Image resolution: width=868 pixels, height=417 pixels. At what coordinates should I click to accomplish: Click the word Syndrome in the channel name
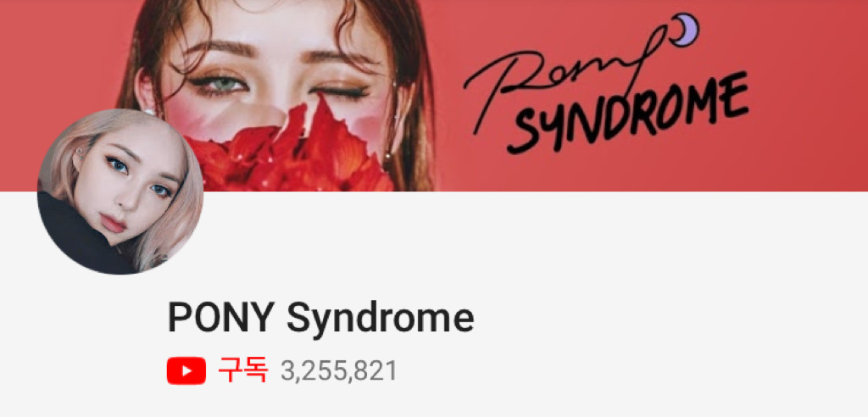tap(380, 319)
